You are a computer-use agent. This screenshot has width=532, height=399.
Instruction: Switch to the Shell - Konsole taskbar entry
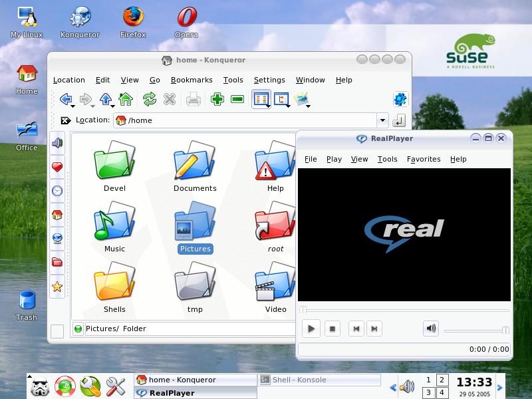tap(320, 380)
